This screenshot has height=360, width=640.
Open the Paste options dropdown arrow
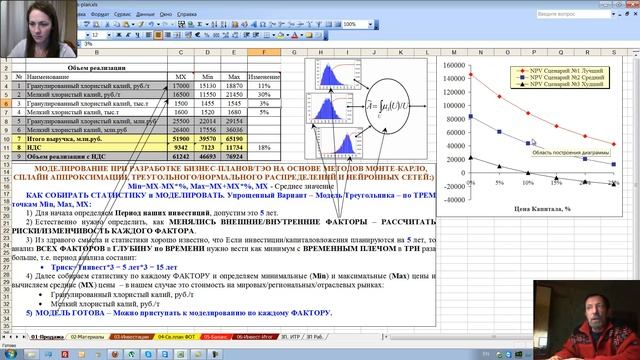click(x=133, y=24)
